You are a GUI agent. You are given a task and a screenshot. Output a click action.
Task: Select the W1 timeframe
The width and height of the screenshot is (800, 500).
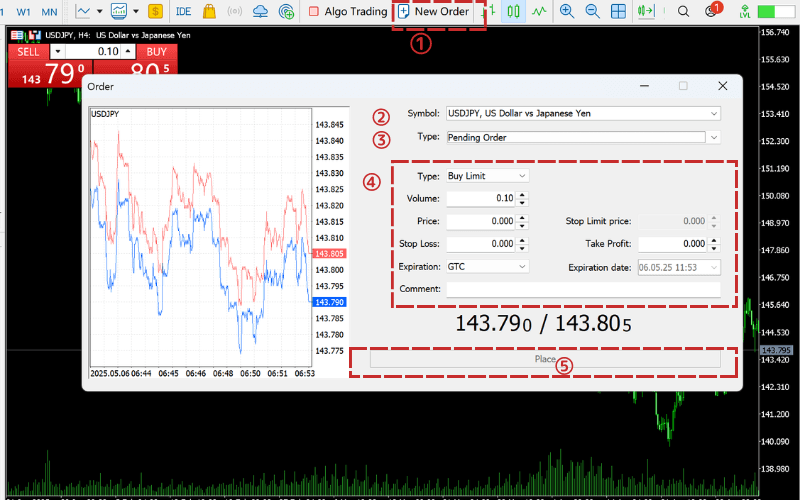(x=23, y=12)
